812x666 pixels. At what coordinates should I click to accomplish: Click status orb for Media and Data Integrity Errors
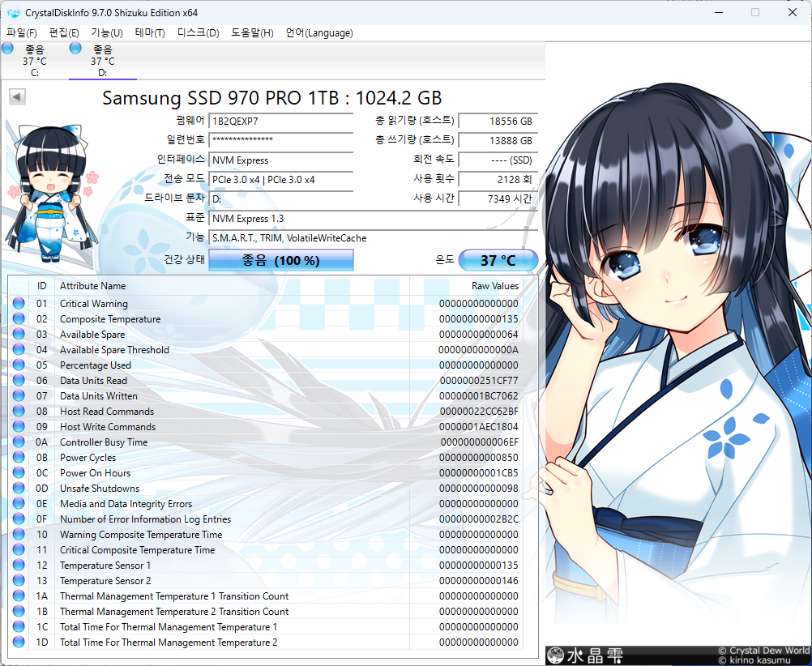coord(19,503)
